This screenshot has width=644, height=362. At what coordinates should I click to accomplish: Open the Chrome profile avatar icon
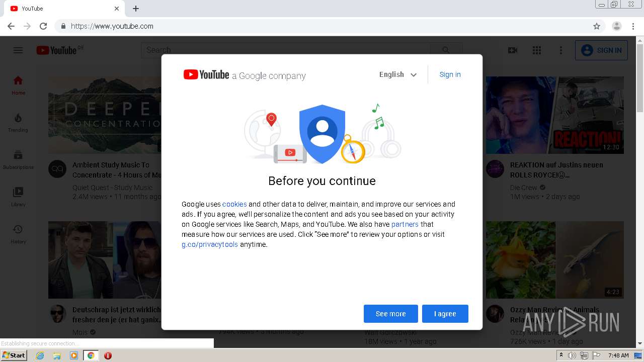tap(617, 26)
